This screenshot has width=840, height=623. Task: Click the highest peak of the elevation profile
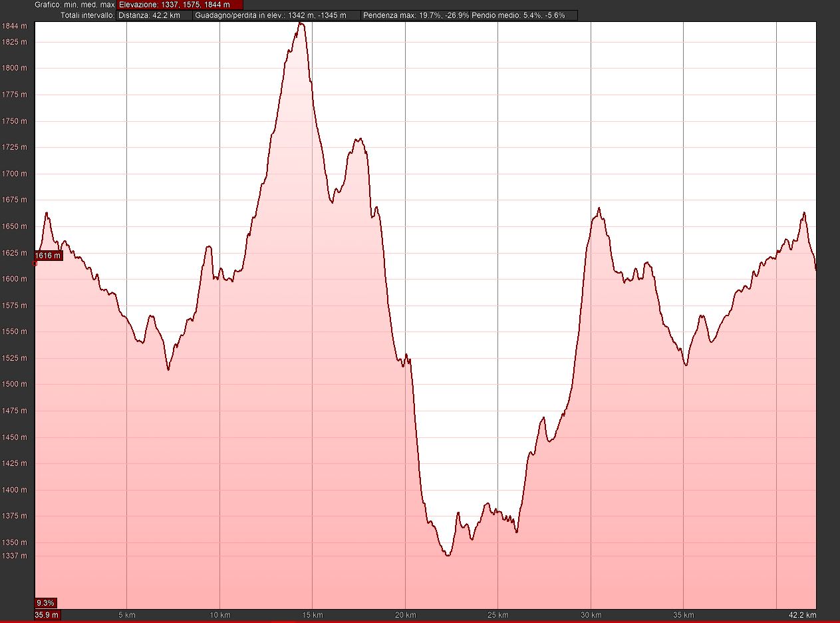pyautogui.click(x=301, y=23)
